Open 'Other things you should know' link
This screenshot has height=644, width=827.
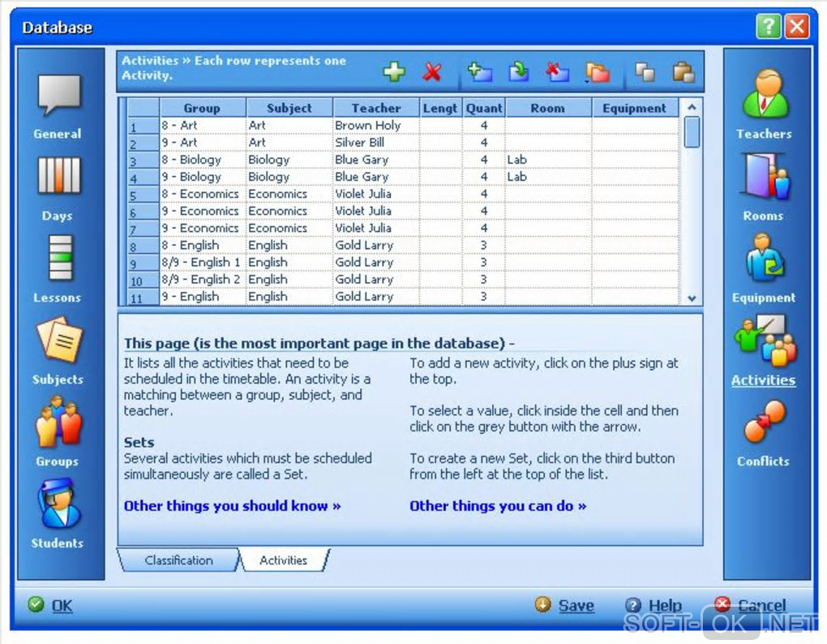click(x=232, y=506)
